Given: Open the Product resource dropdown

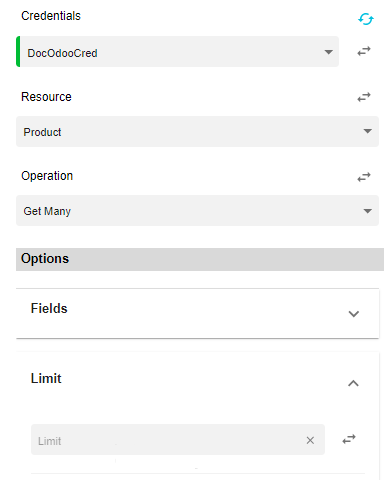Looking at the screenshot, I should tap(197, 132).
